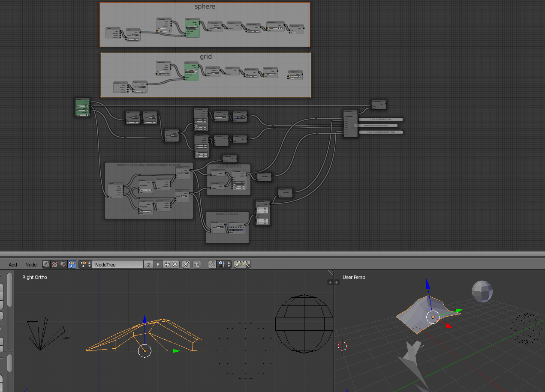Grab red X-axis arrow in User Persp view
This screenshot has width=545, height=392.
449,326
